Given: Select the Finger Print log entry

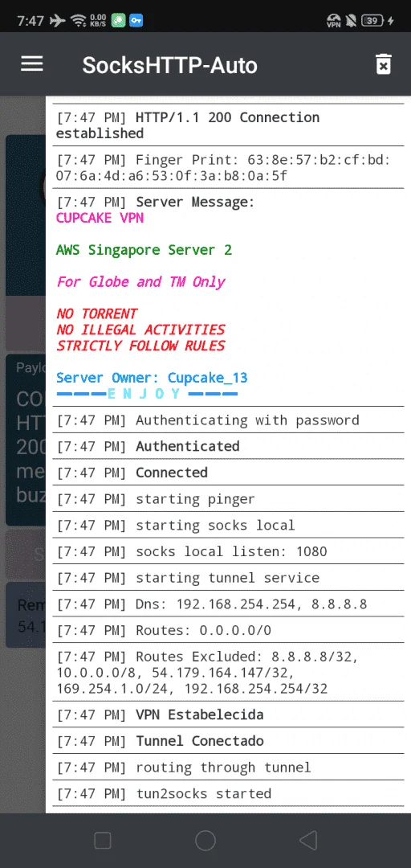Looking at the screenshot, I should [229, 168].
